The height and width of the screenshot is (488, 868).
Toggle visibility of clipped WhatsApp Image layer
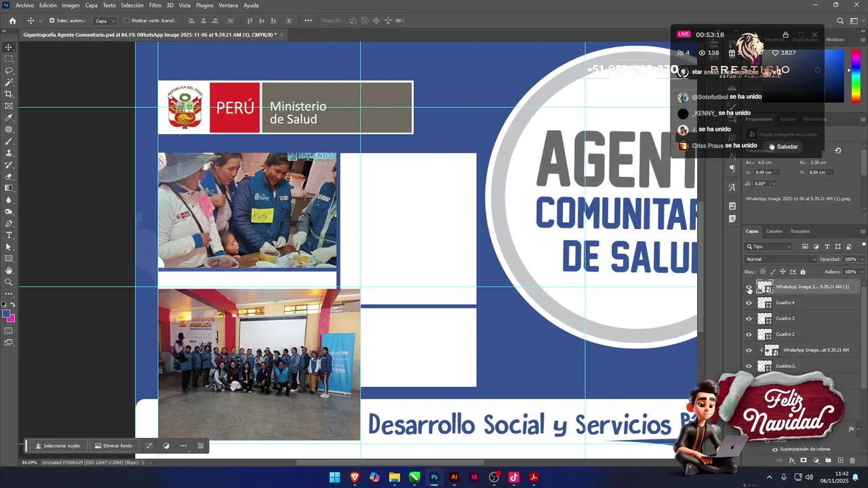click(749, 350)
